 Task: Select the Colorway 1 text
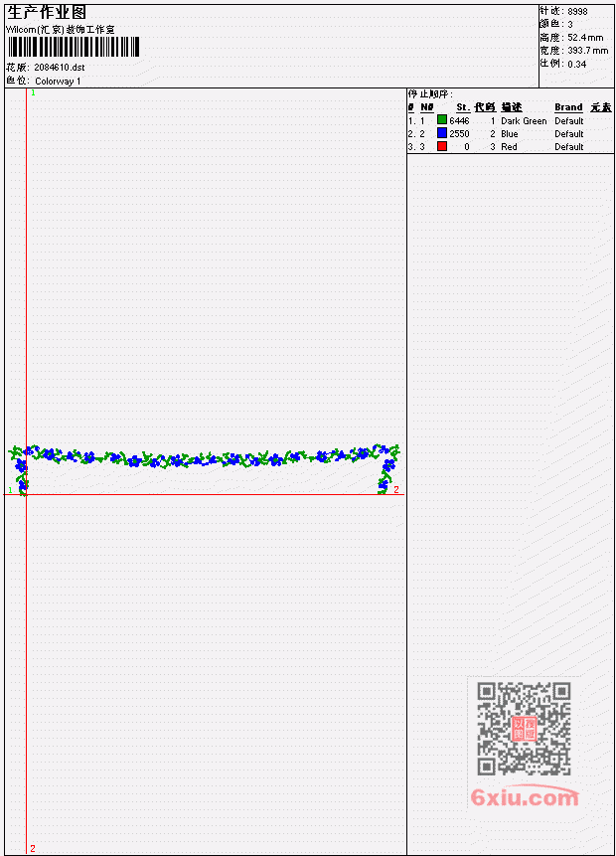58,82
